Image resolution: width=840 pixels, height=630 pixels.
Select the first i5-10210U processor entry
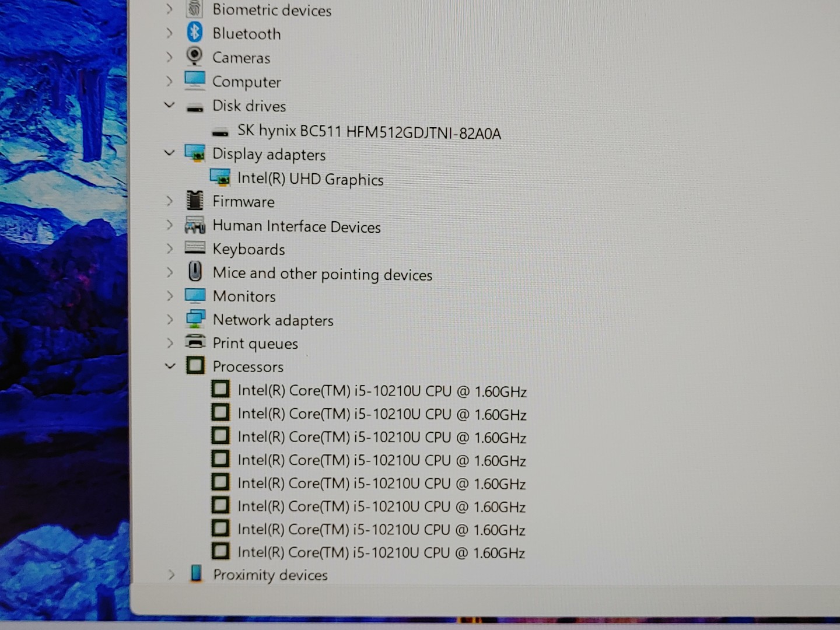point(381,391)
